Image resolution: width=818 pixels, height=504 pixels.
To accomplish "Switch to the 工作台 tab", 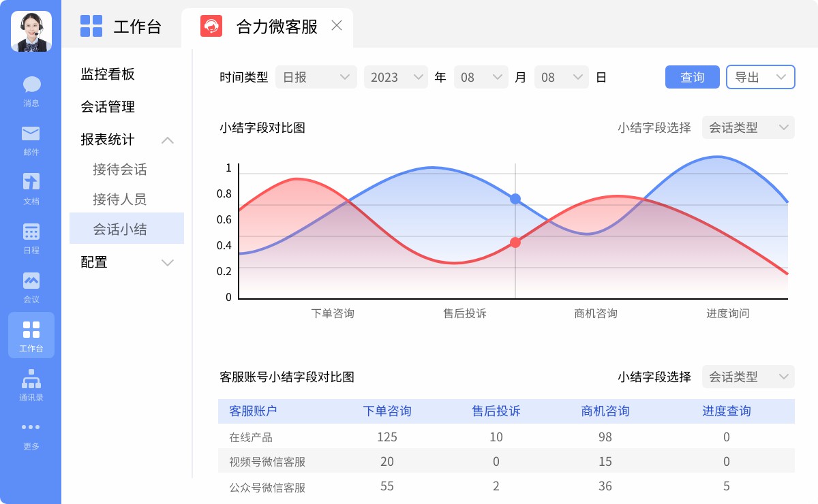I will click(122, 27).
